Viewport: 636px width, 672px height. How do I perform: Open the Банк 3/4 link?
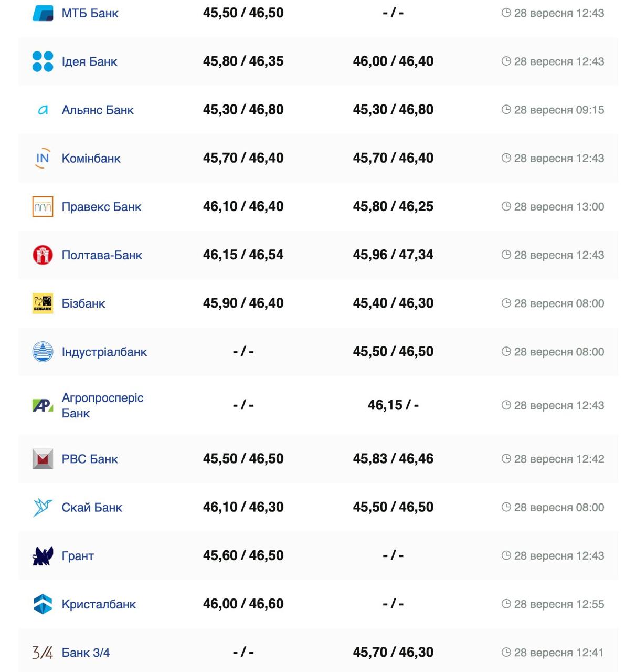[86, 653]
